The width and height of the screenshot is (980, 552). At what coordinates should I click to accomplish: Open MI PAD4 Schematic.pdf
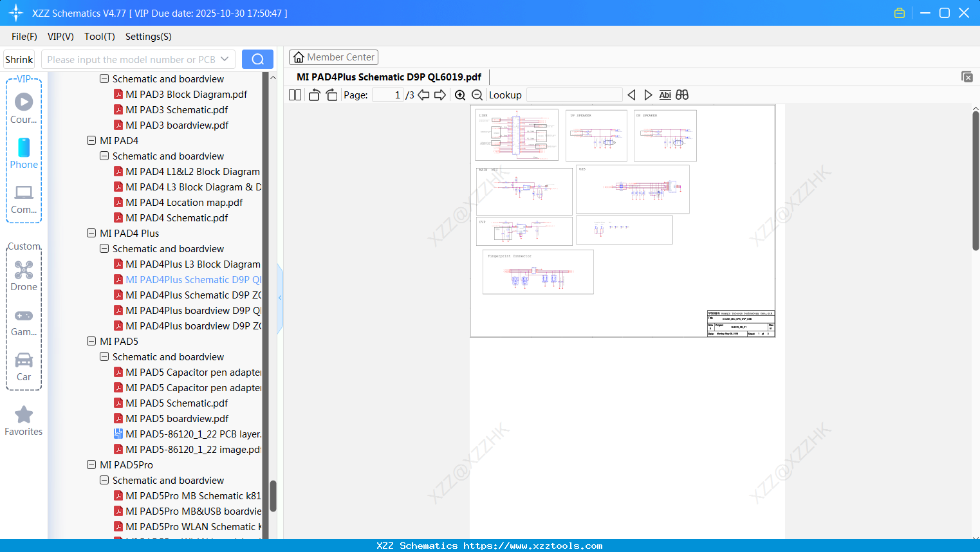click(176, 218)
